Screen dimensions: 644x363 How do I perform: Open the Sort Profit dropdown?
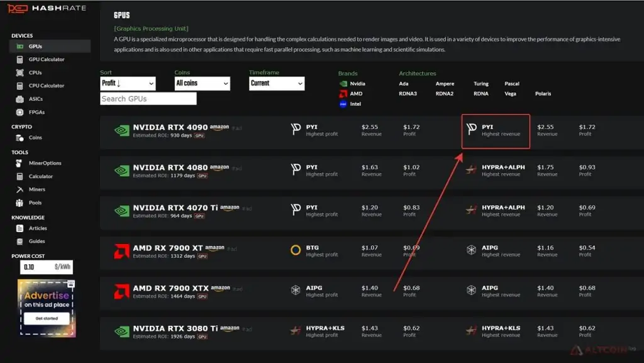(x=128, y=84)
